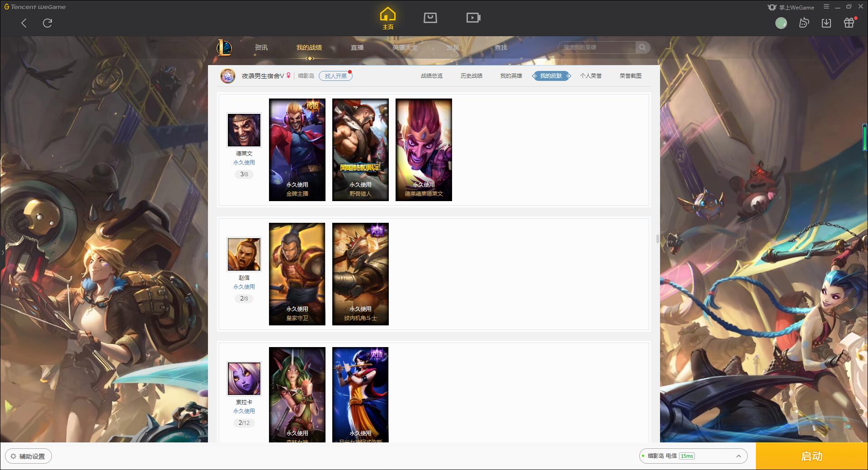Switch to the 发现 tab

(453, 47)
